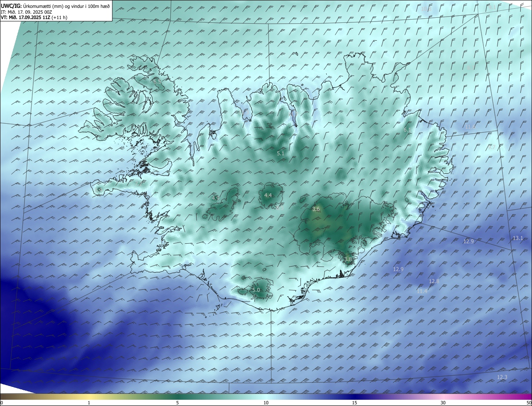Click the 13.1 value label at the right edge
This screenshot has width=532, height=406.
[518, 238]
